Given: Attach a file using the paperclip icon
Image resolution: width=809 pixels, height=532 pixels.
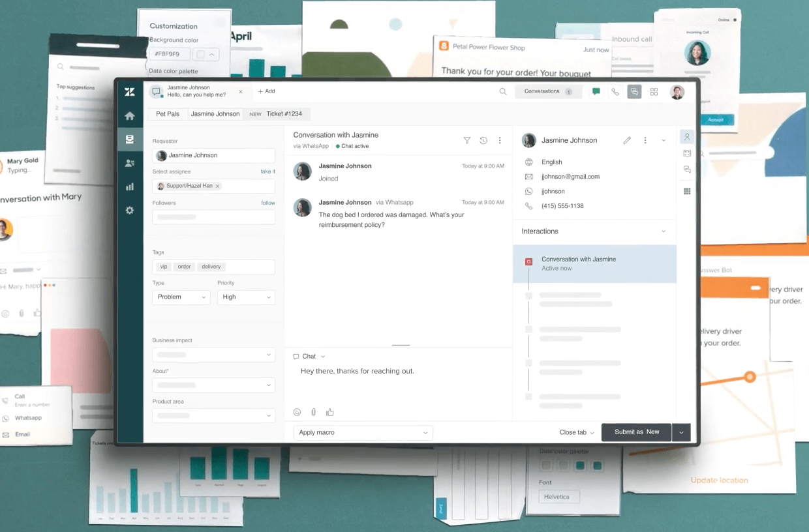Looking at the screenshot, I should coord(313,411).
